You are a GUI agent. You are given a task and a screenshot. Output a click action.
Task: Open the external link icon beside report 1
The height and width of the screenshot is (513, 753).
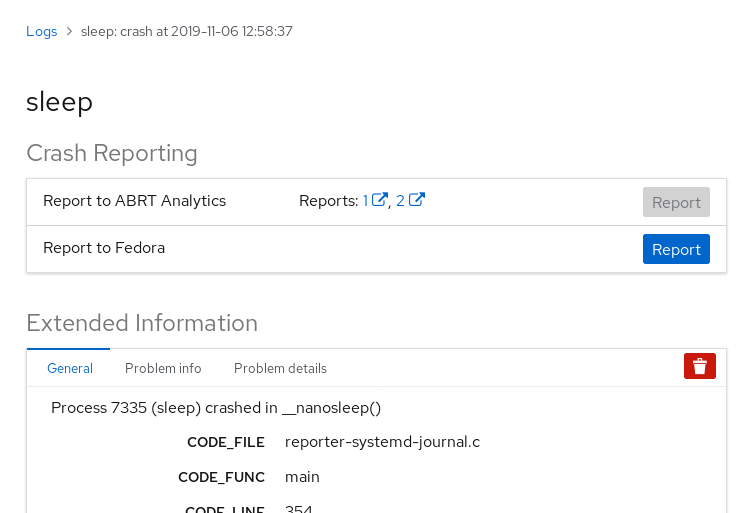pyautogui.click(x=380, y=200)
